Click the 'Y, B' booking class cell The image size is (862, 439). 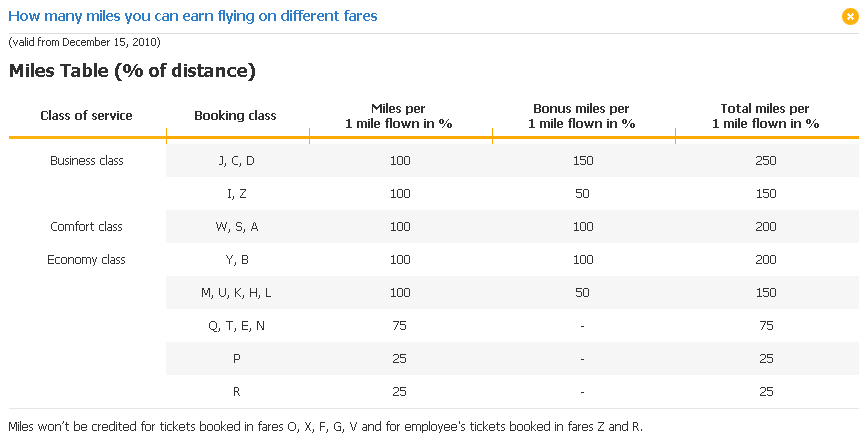click(x=236, y=260)
